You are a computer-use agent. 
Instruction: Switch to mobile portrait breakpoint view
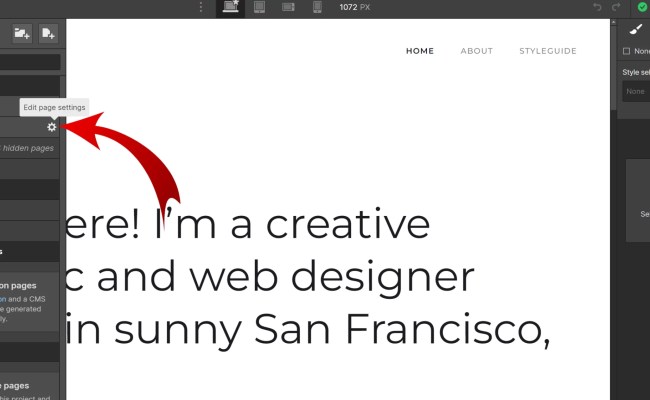click(317, 7)
